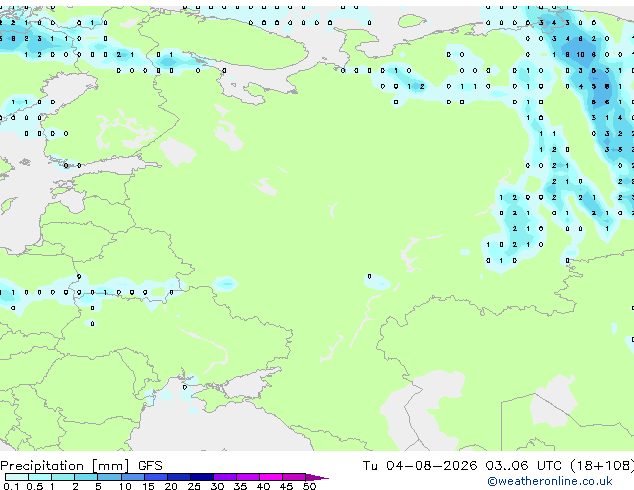Click the 45–50 mm legend color segment
The width and height of the screenshot is (634, 490).
[x=294, y=477]
